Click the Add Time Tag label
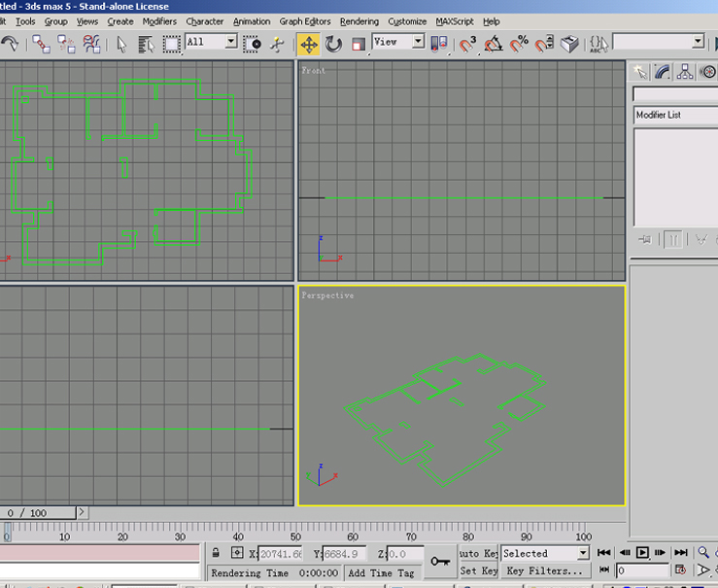This screenshot has width=718, height=588. pos(381,573)
